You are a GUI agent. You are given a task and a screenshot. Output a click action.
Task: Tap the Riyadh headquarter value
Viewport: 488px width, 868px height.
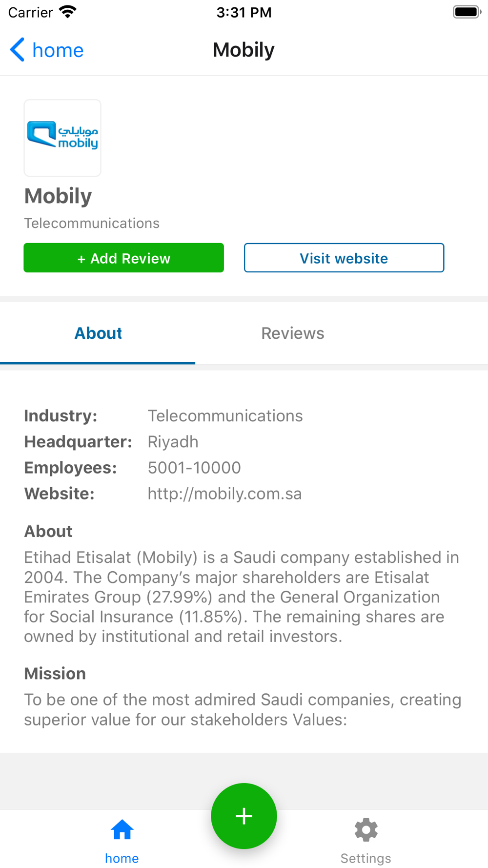click(x=173, y=442)
